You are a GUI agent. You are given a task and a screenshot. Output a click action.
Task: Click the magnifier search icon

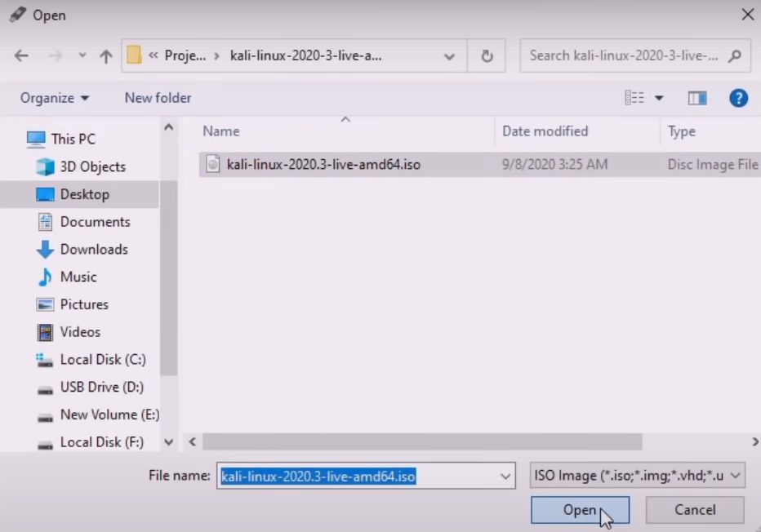point(735,55)
